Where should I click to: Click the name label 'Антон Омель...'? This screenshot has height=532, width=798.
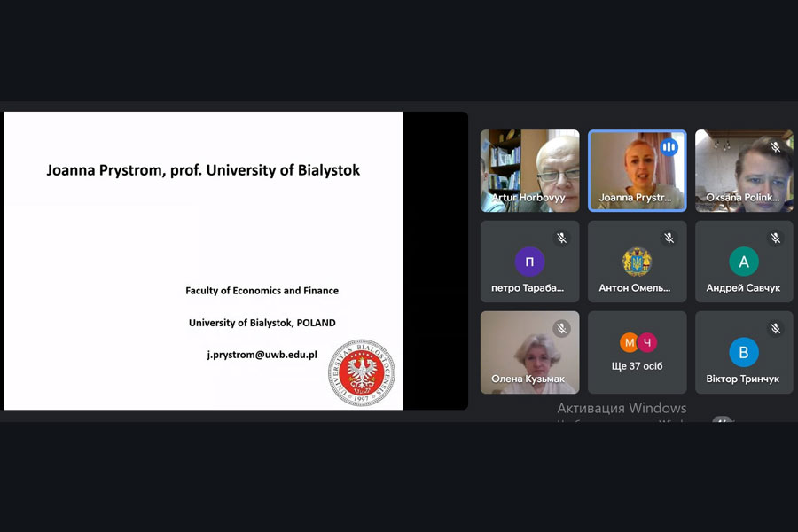(635, 288)
